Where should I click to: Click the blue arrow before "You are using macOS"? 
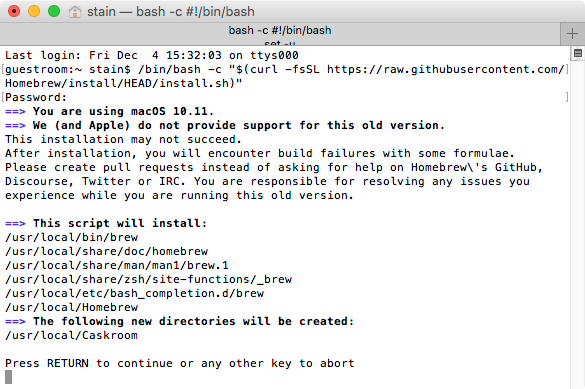(15, 112)
